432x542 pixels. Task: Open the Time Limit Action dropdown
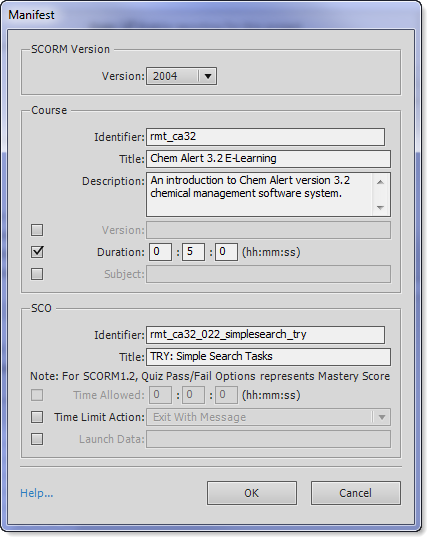(268, 417)
